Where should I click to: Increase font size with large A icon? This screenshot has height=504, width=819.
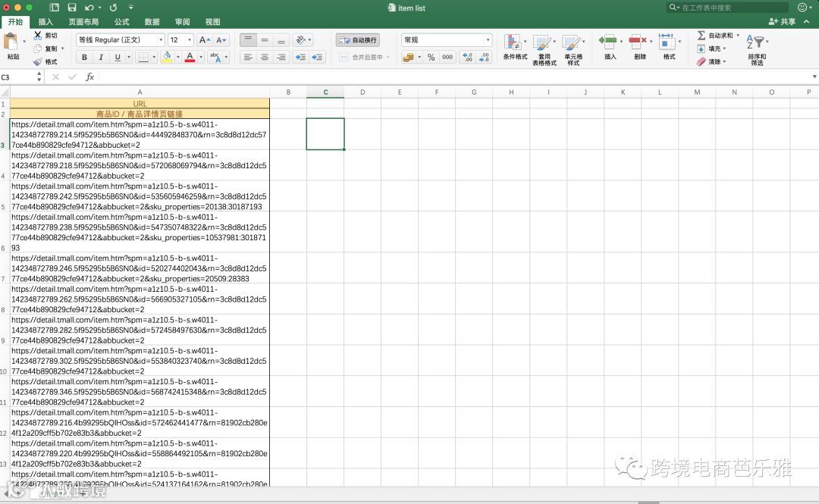205,39
